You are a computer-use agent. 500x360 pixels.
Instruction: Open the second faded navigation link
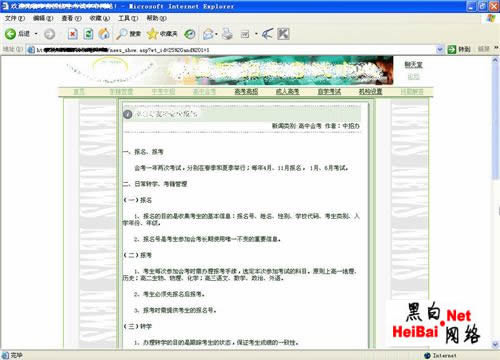121,91
